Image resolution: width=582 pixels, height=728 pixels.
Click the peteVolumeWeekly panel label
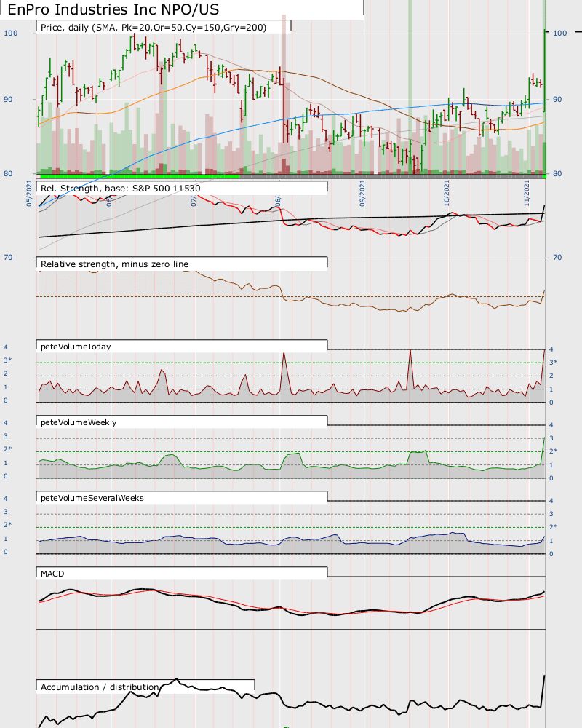pos(79,422)
